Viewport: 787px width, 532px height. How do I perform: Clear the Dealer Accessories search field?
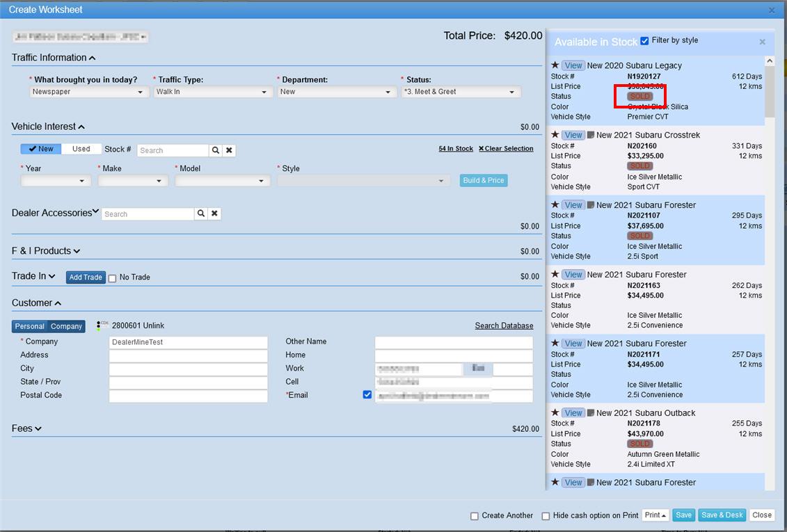point(215,213)
